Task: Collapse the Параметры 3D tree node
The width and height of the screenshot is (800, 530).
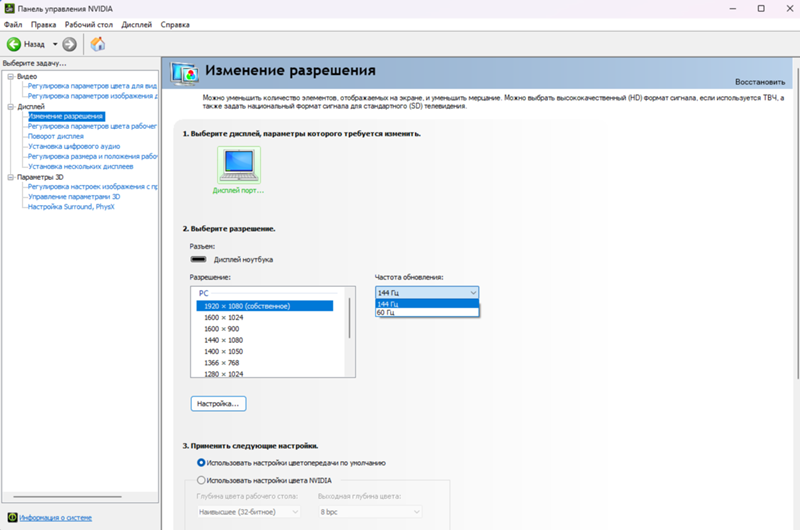Action: click(11, 177)
